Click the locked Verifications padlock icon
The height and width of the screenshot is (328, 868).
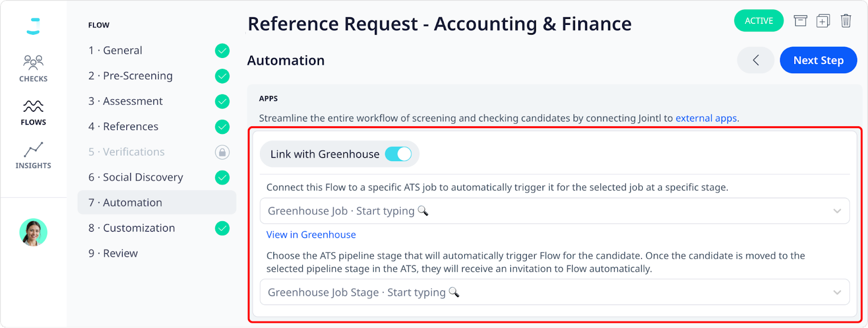(x=222, y=152)
